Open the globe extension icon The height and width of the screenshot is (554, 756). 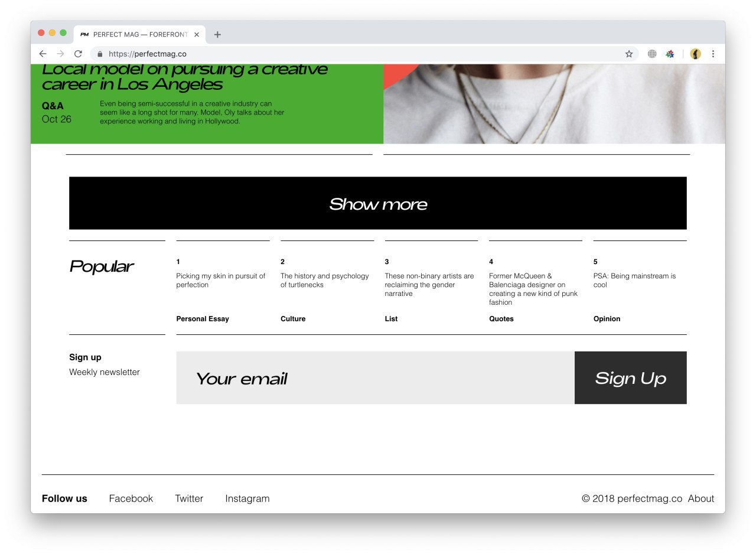click(x=652, y=54)
